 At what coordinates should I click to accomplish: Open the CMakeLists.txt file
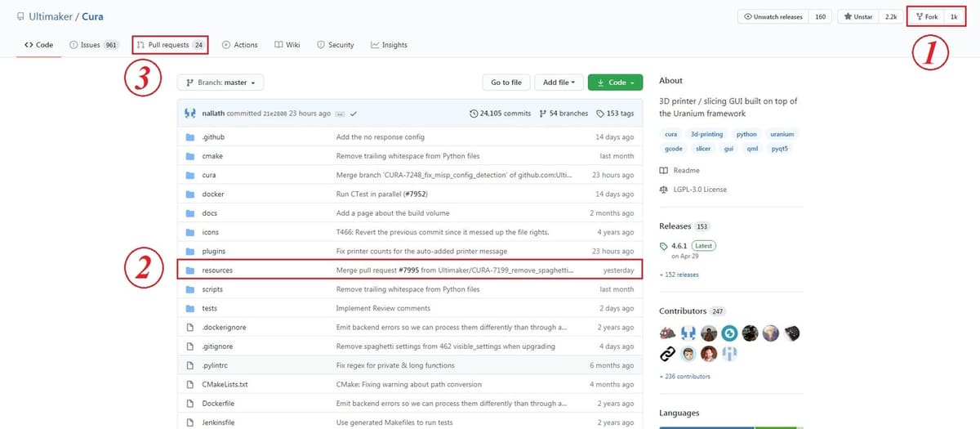tap(225, 385)
